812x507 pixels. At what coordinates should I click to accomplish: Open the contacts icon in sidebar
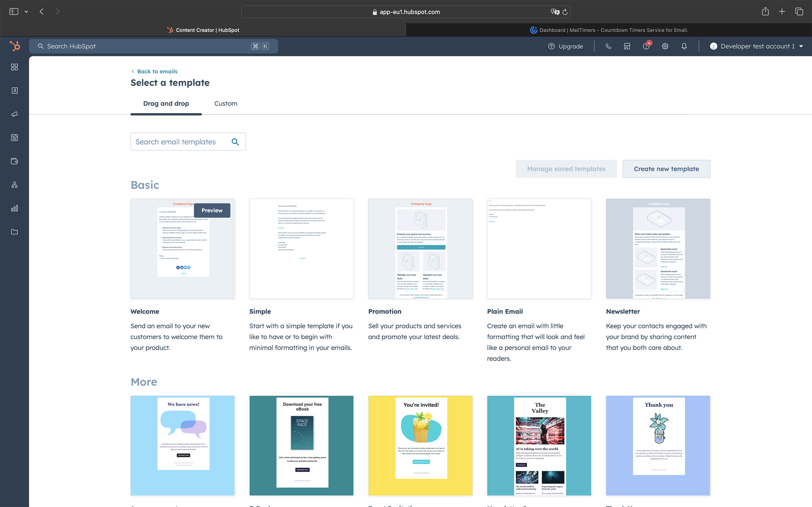(14, 91)
